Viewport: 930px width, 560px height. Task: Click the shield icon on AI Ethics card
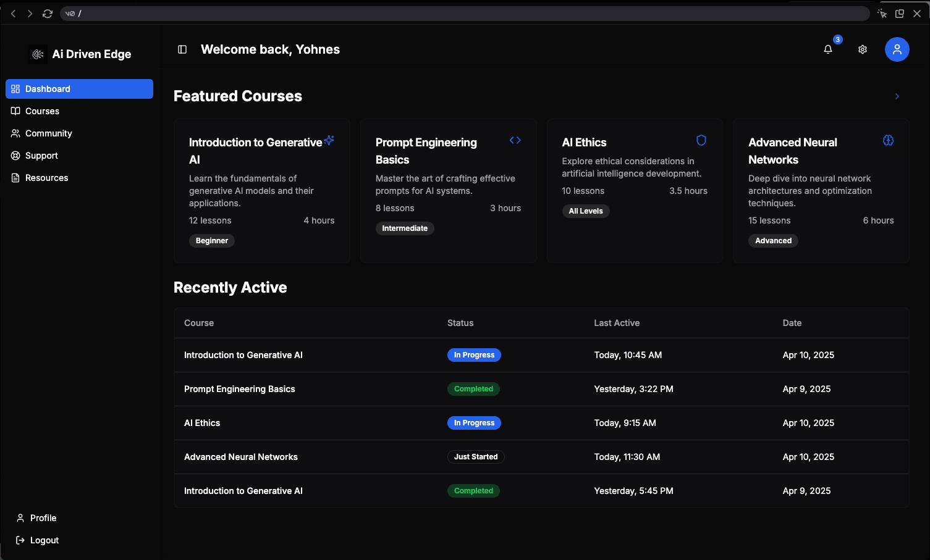(x=701, y=140)
